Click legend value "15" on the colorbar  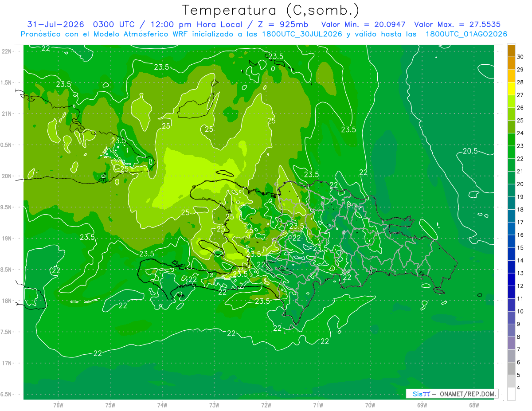520,247
